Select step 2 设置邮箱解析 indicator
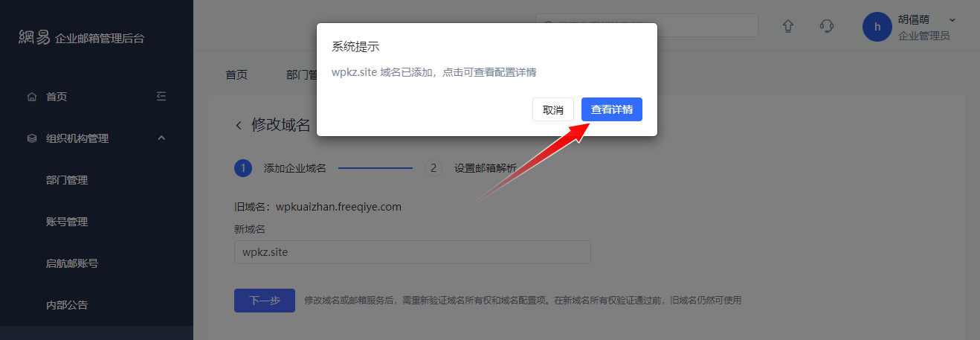 tap(433, 168)
